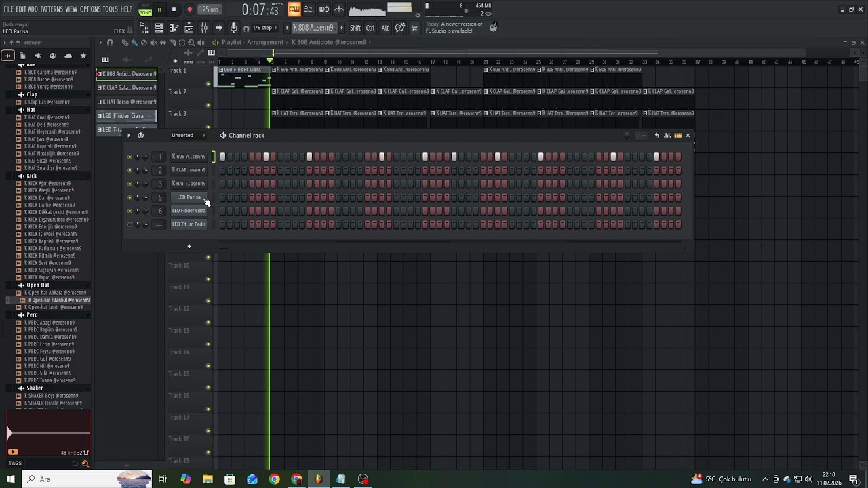Mute the K CLAP channel in rack

pos(130,170)
